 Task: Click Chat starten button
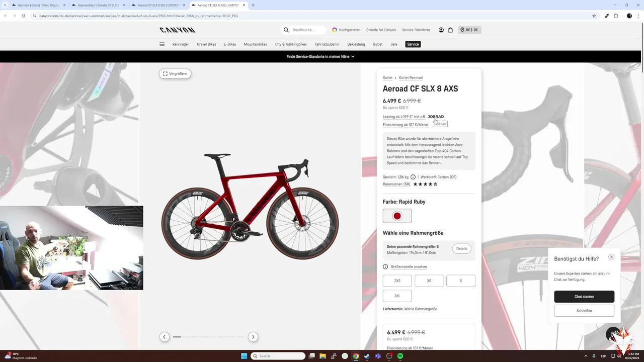(584, 297)
